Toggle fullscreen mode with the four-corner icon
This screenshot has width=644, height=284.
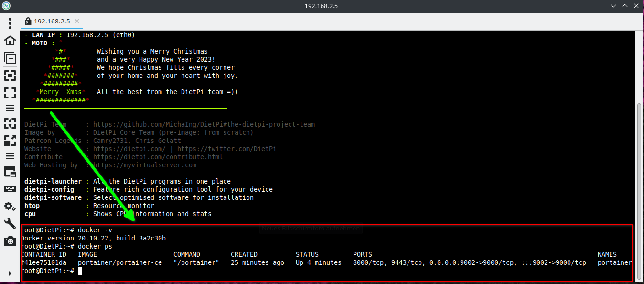coord(10,92)
